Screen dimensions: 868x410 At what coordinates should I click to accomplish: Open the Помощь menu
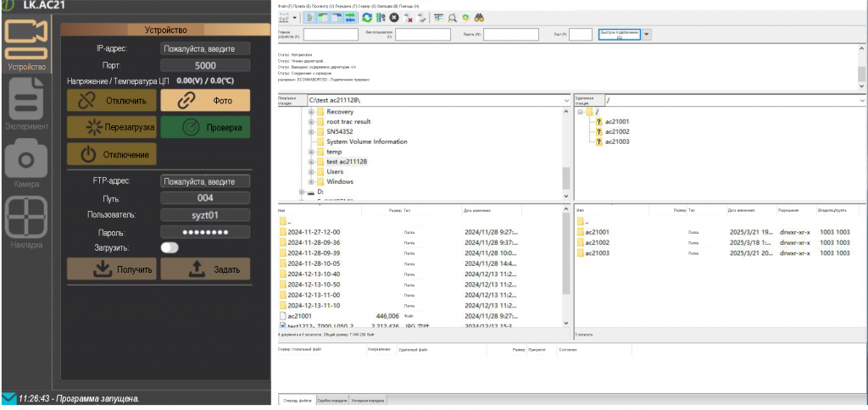click(x=409, y=5)
